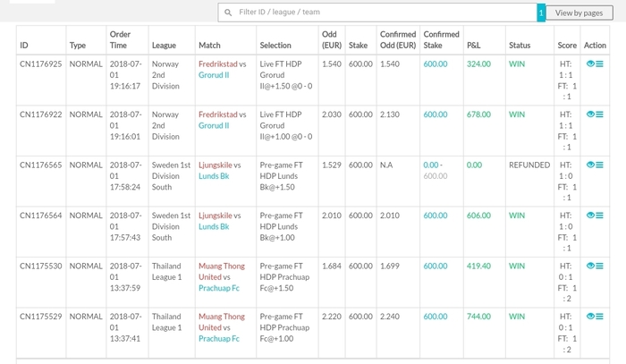Sort by the Order Time column header
The width and height of the screenshot is (626, 364).
pos(120,40)
